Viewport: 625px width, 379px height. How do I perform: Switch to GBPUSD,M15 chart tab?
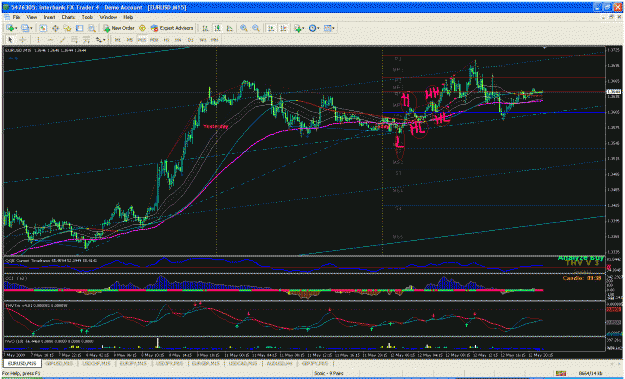click(59, 364)
